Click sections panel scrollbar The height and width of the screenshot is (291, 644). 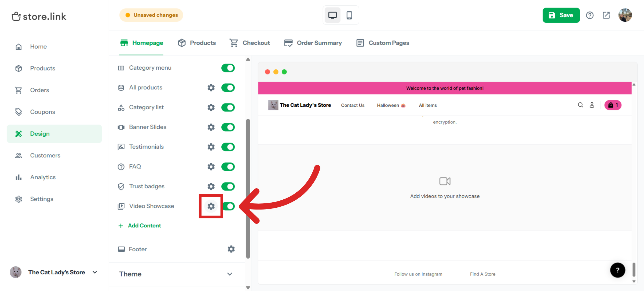tap(248, 189)
